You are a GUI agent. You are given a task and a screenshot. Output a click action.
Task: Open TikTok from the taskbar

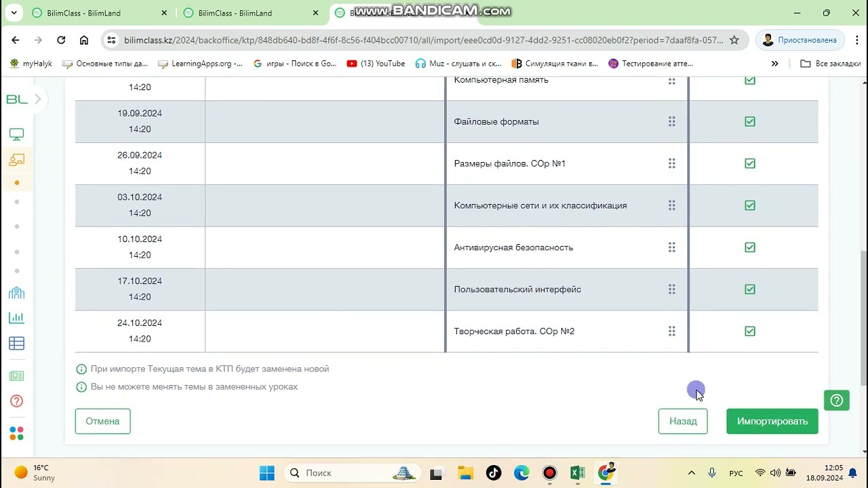[494, 473]
